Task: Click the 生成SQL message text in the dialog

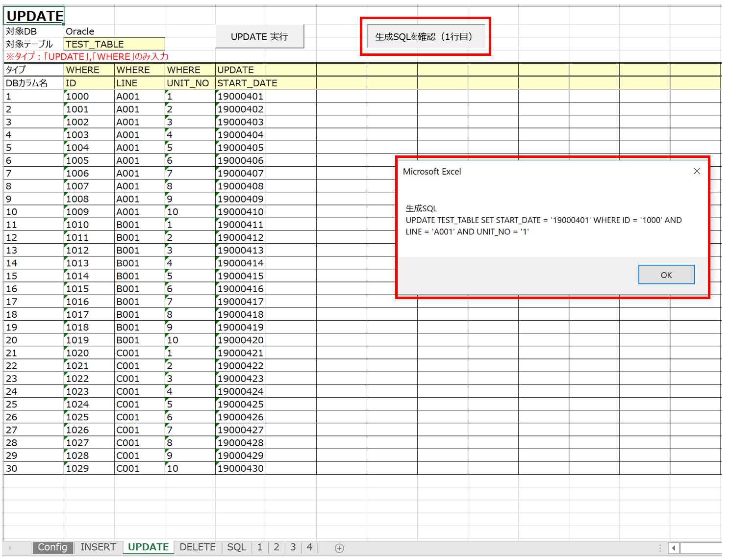Action: 543,220
